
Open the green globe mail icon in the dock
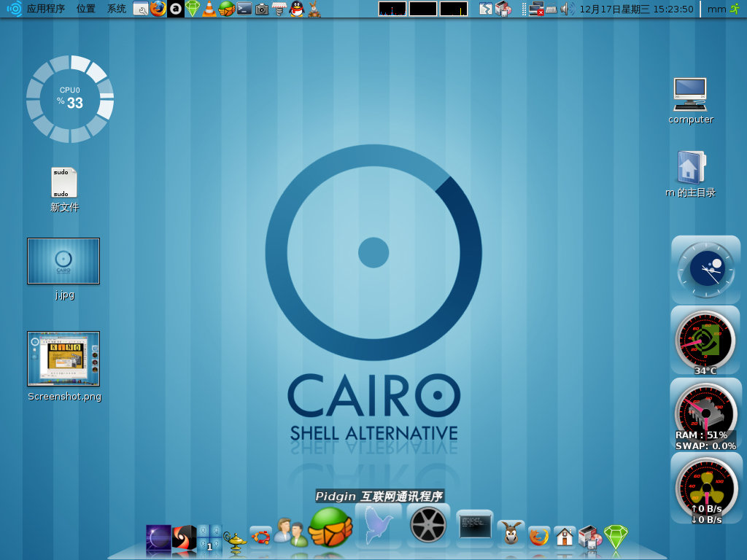330,527
